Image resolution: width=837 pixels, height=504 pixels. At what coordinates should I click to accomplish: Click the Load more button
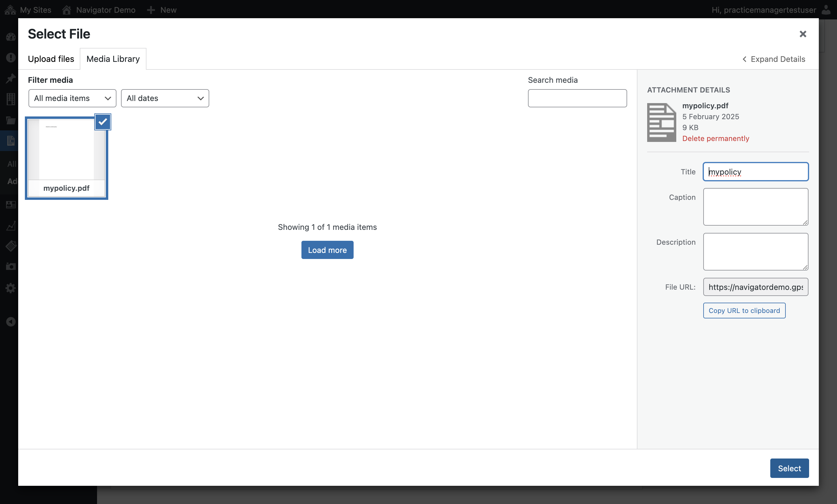click(x=327, y=250)
